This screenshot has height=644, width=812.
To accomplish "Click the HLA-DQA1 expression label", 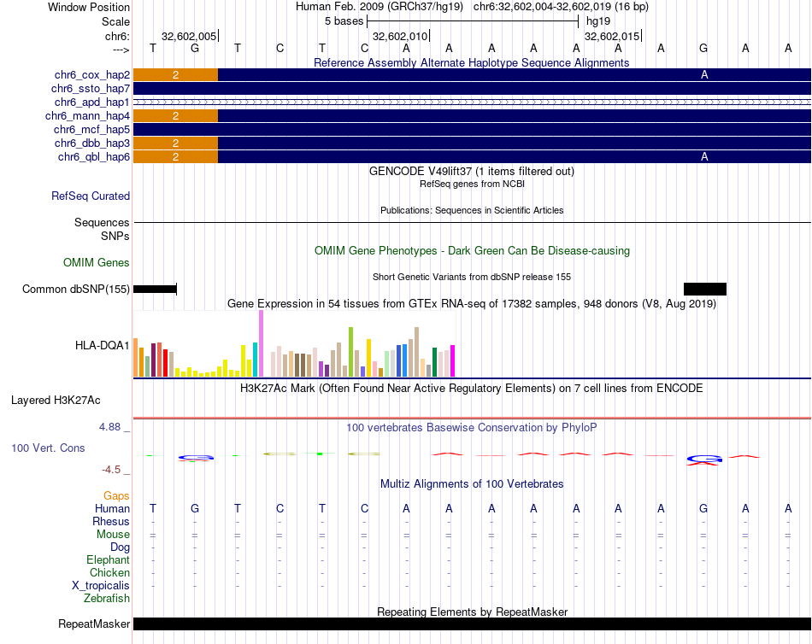I will click(x=102, y=345).
